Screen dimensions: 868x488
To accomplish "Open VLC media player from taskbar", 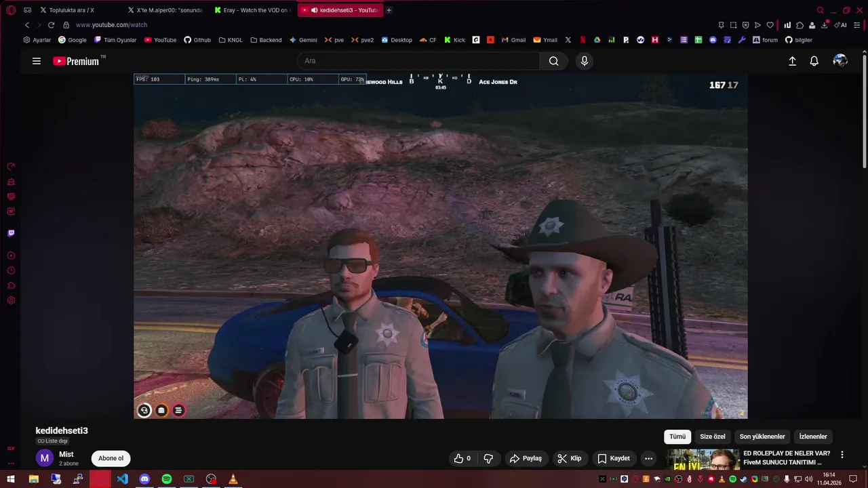I will coord(233,479).
